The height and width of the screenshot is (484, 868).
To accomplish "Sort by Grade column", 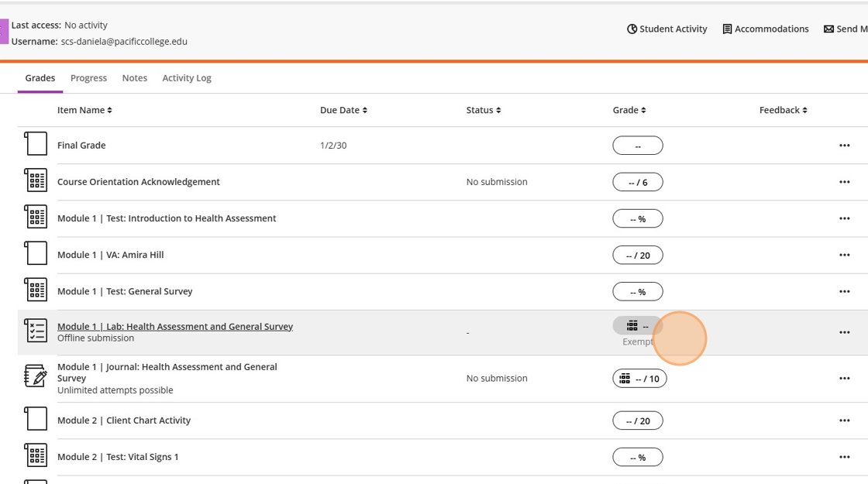I will click(x=629, y=110).
